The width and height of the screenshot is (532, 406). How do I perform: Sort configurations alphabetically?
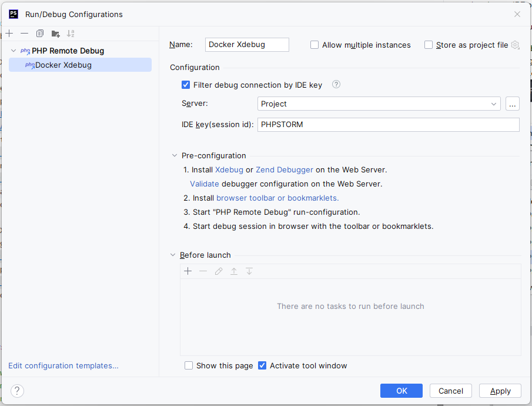click(x=71, y=34)
